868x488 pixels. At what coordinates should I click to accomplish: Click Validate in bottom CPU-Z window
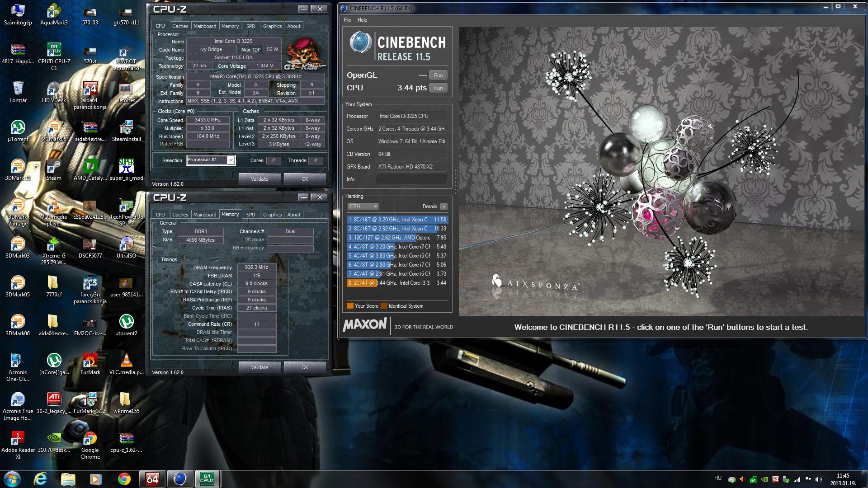[259, 367]
